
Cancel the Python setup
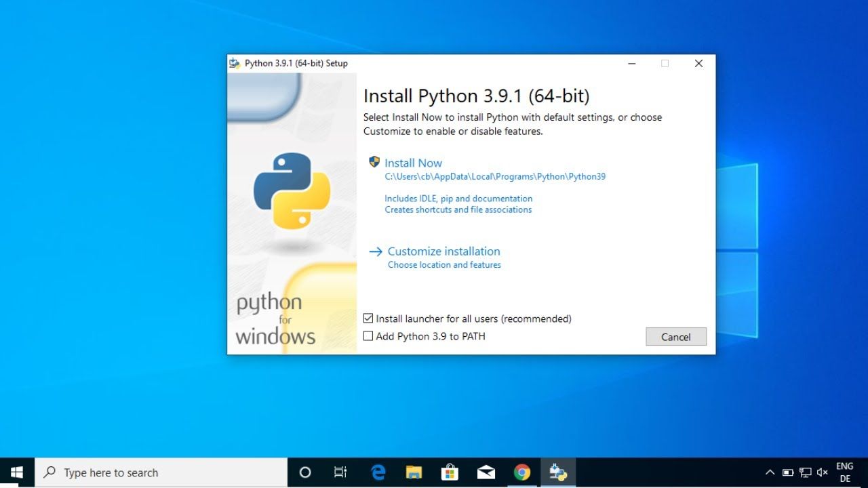[676, 337]
